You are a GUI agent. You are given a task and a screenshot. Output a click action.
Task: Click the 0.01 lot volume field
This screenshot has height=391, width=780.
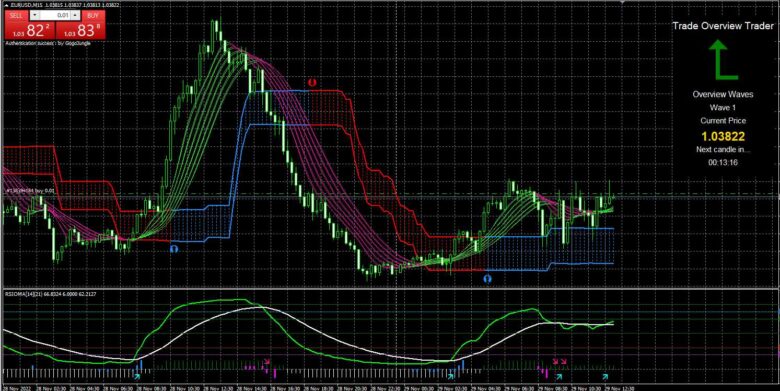(55, 15)
